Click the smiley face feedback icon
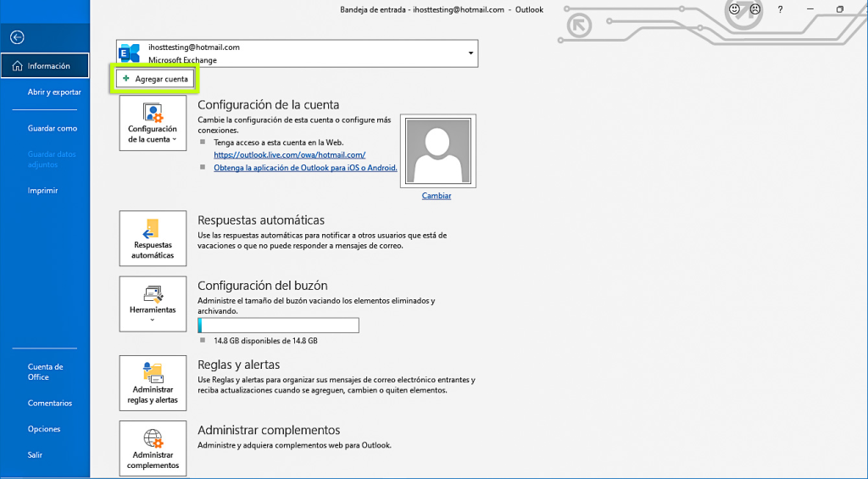Viewport: 868px width, 479px height. pos(734,9)
